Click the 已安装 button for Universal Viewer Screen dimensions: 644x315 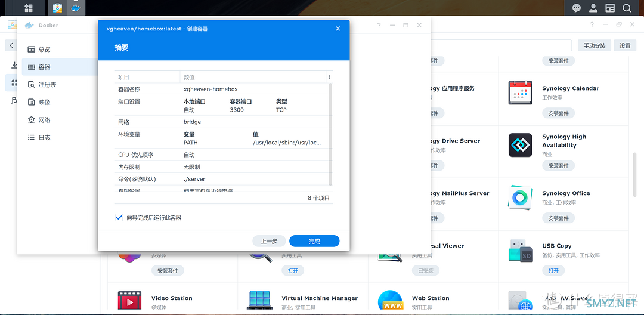(426, 271)
